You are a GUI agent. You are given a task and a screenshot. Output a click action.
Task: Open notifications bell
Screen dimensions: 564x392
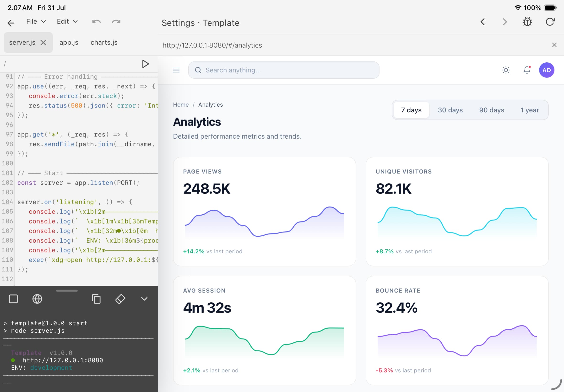click(x=527, y=70)
